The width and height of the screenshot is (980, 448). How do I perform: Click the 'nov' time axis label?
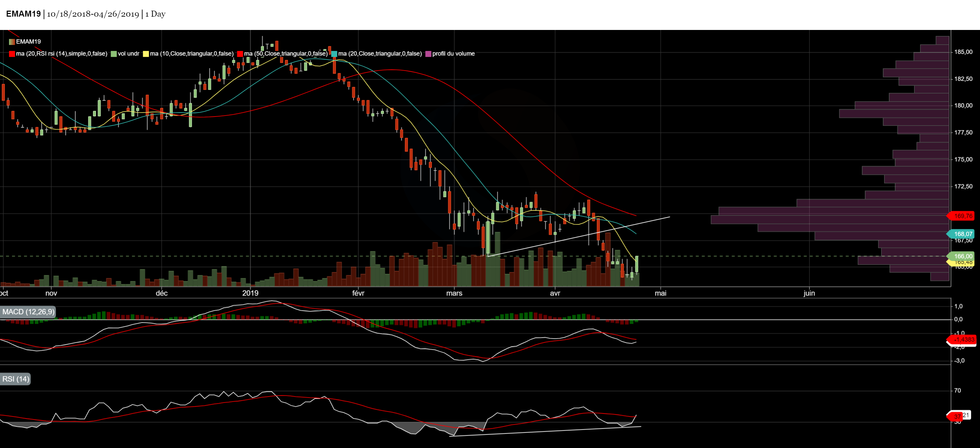[51, 293]
